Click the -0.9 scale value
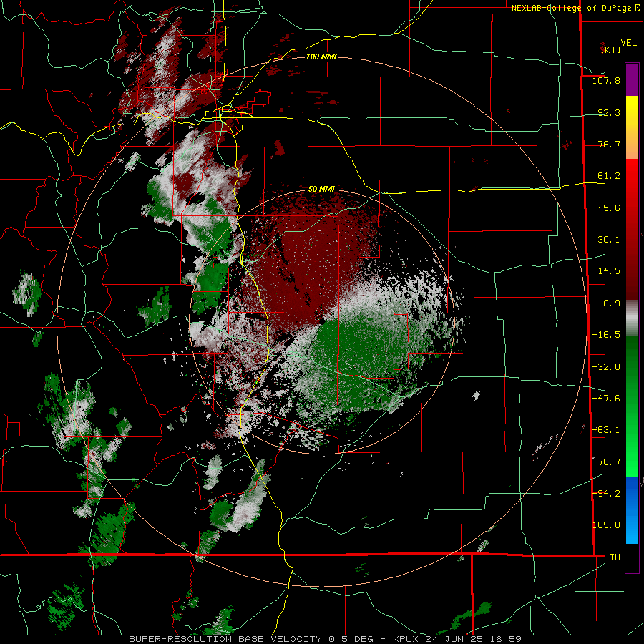The image size is (644, 644). pos(609,303)
